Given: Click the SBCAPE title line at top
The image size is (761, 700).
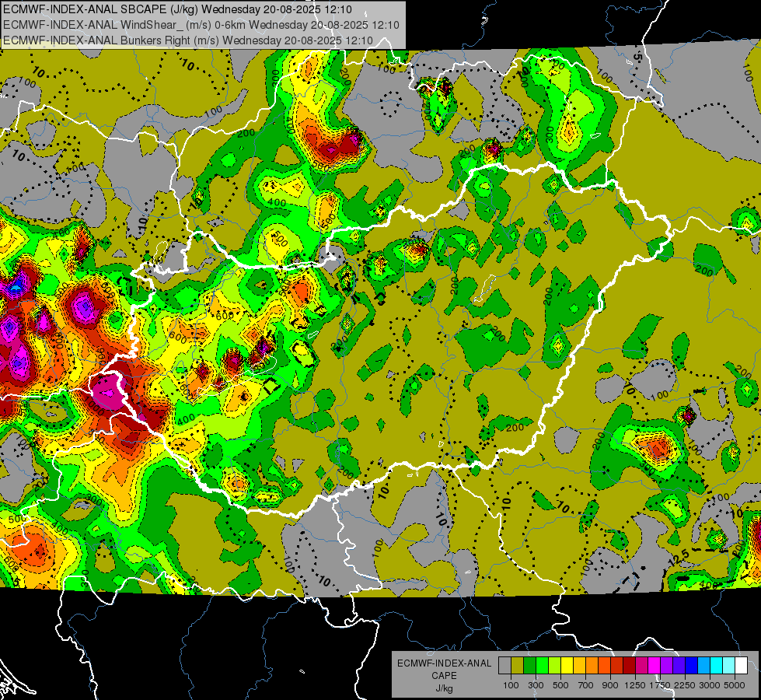Looking at the screenshot, I should point(177,9).
